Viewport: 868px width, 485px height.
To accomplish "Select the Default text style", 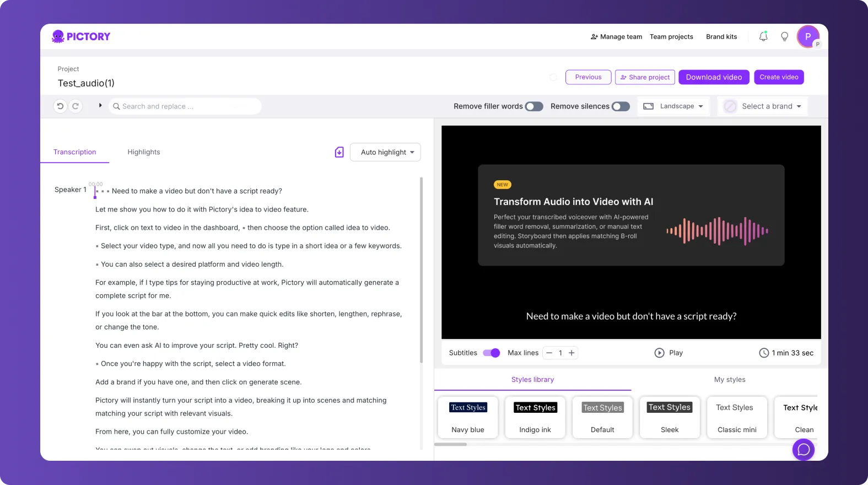I will (602, 417).
